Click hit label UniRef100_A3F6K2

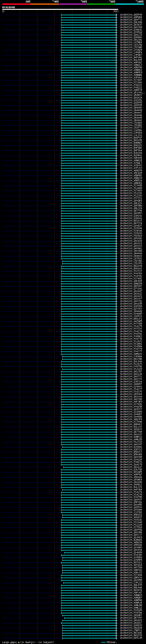pos(131,77)
